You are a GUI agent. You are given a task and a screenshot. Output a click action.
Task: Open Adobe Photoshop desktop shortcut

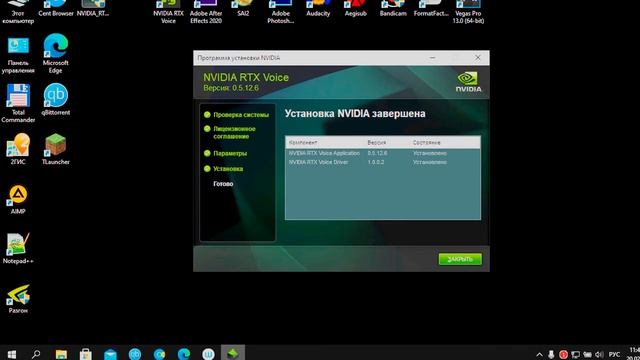click(280, 11)
